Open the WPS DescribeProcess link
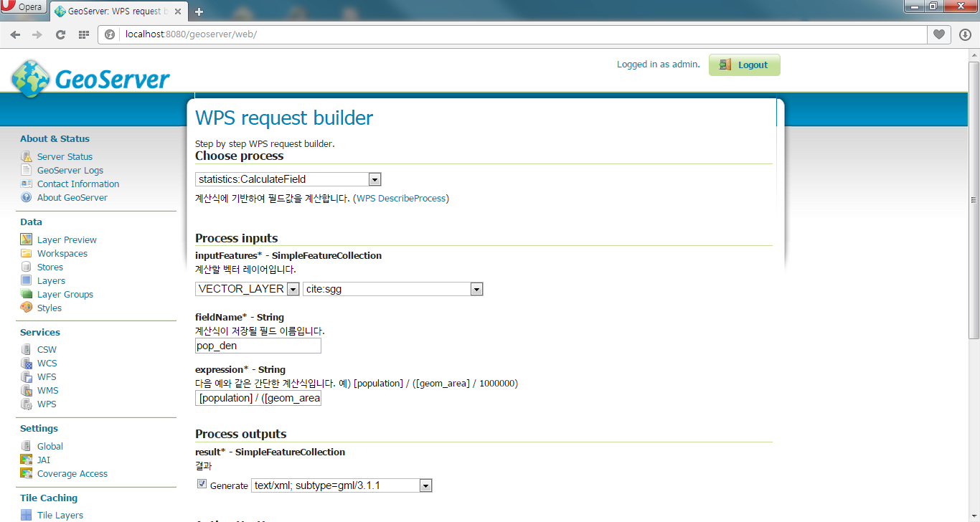Viewport: 980px width, 522px height. pyautogui.click(x=402, y=199)
